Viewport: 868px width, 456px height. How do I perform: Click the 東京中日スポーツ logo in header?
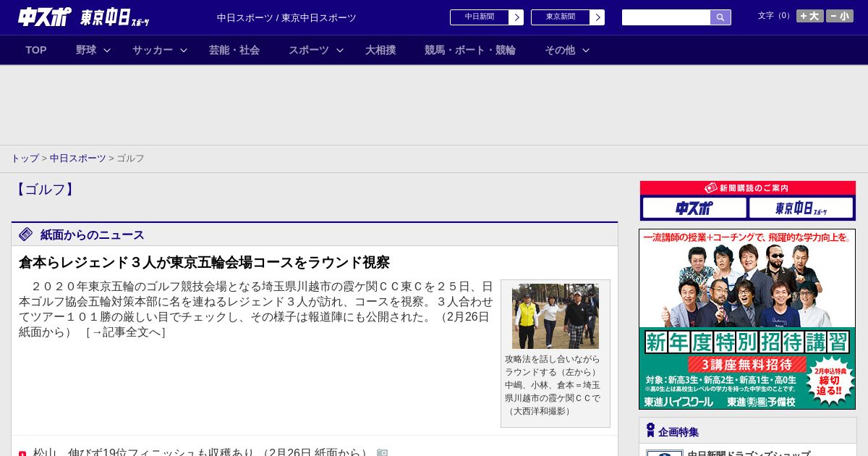[115, 18]
